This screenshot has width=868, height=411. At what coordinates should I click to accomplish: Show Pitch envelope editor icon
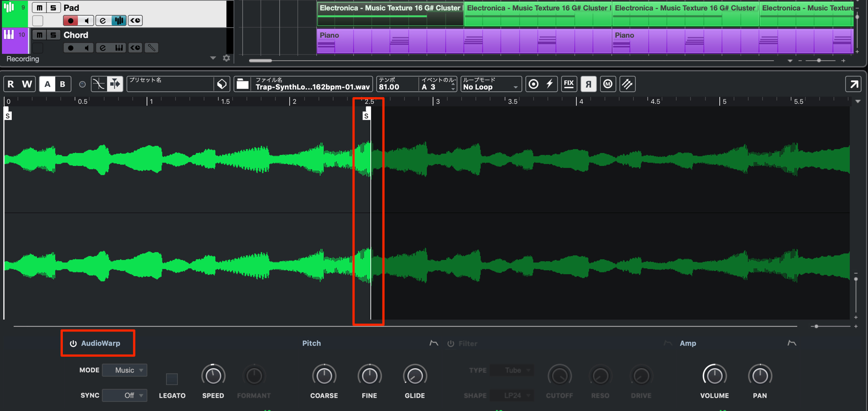tap(434, 343)
